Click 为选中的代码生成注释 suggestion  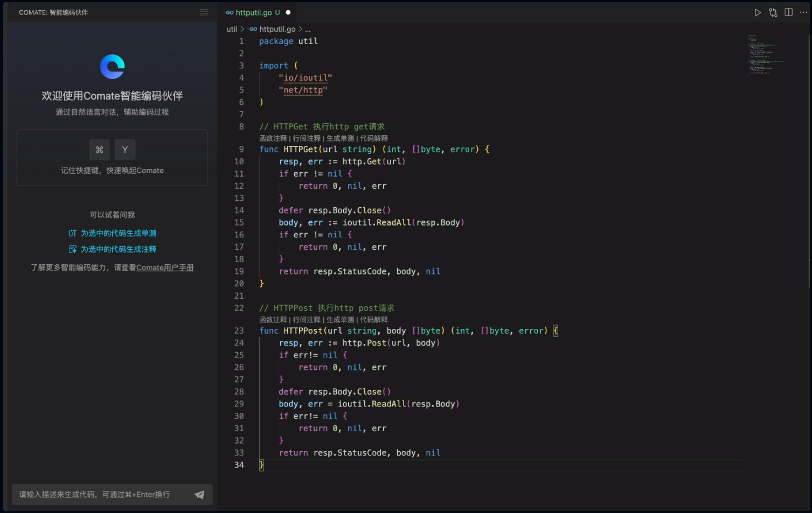click(x=119, y=249)
